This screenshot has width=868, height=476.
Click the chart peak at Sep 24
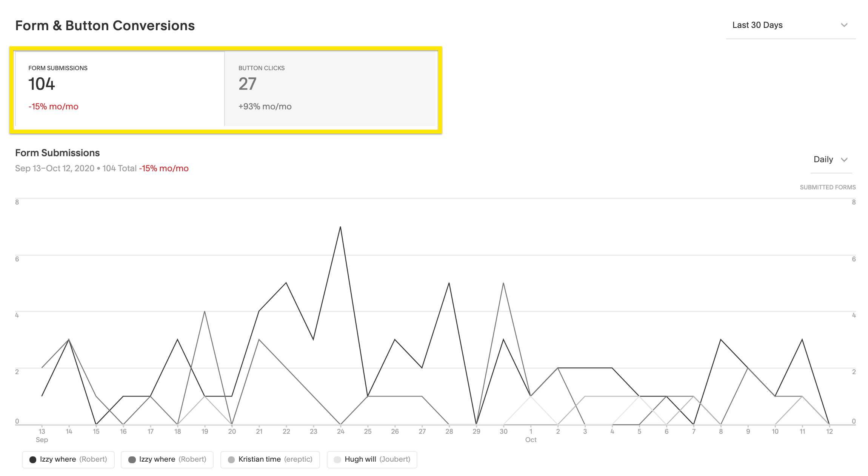(340, 227)
